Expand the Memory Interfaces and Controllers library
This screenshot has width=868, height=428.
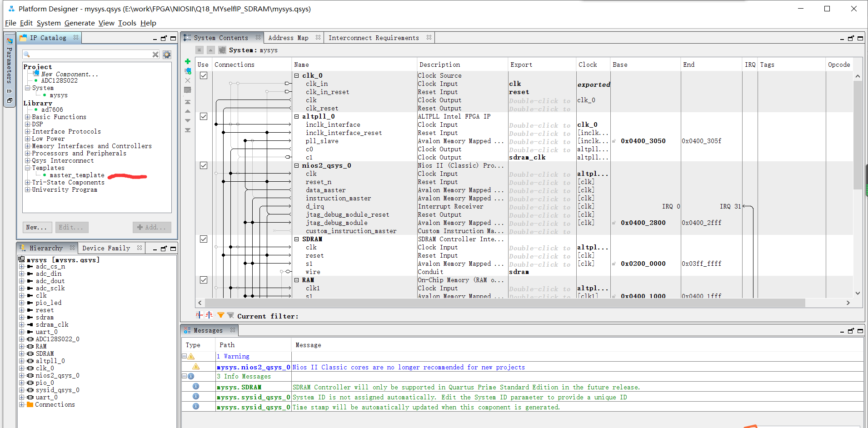point(28,146)
